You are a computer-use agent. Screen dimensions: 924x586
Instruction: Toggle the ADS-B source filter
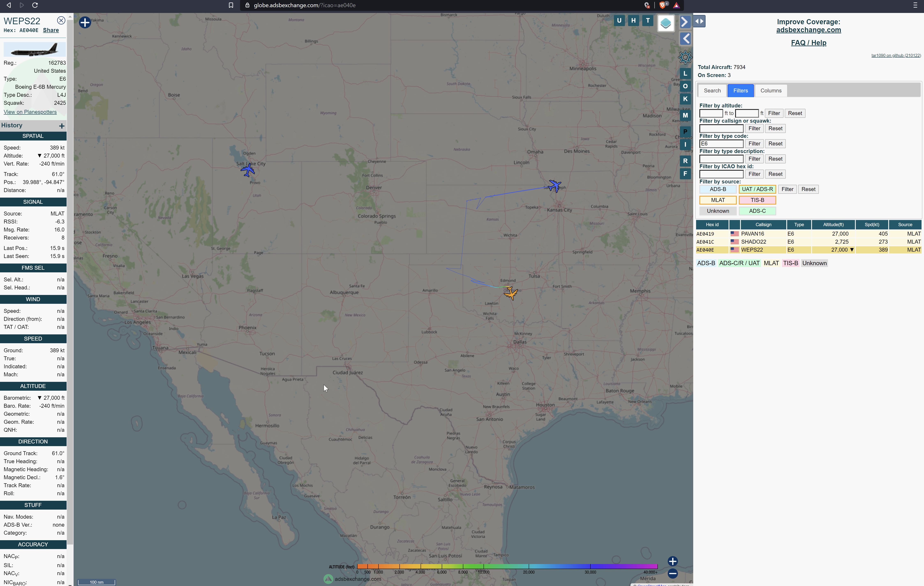click(x=717, y=189)
